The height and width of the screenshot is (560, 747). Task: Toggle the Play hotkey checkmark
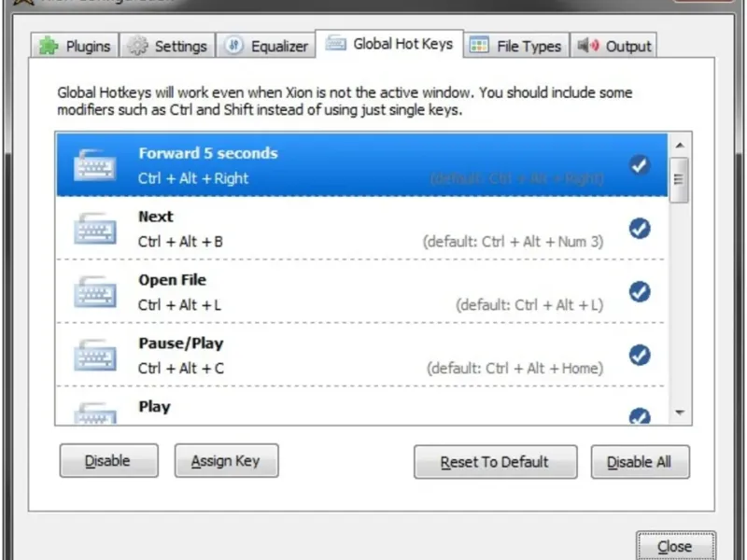click(640, 415)
